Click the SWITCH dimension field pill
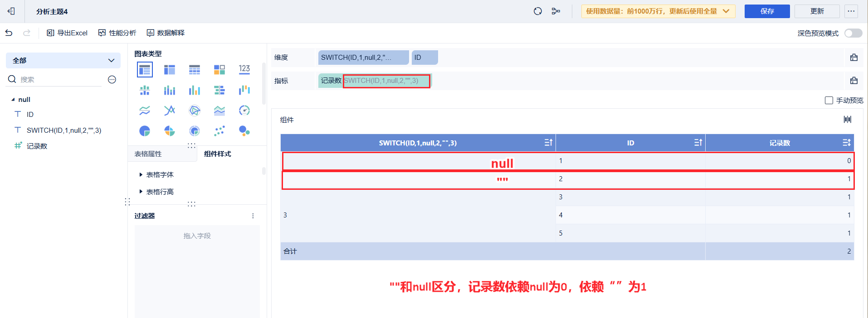Image resolution: width=868 pixels, height=318 pixels. [x=364, y=58]
